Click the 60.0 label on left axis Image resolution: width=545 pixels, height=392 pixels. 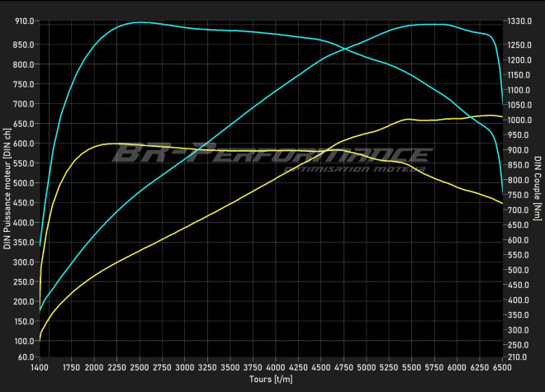click(25, 357)
